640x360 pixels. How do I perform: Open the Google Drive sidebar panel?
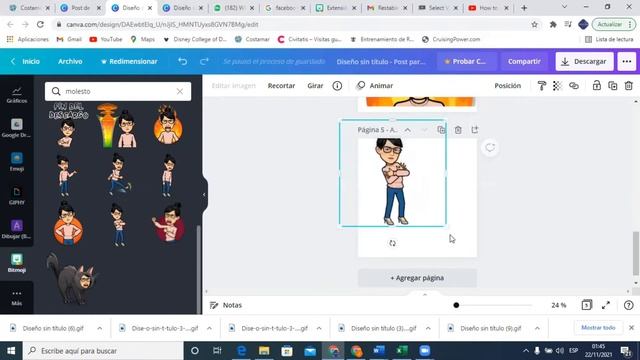tap(17, 128)
